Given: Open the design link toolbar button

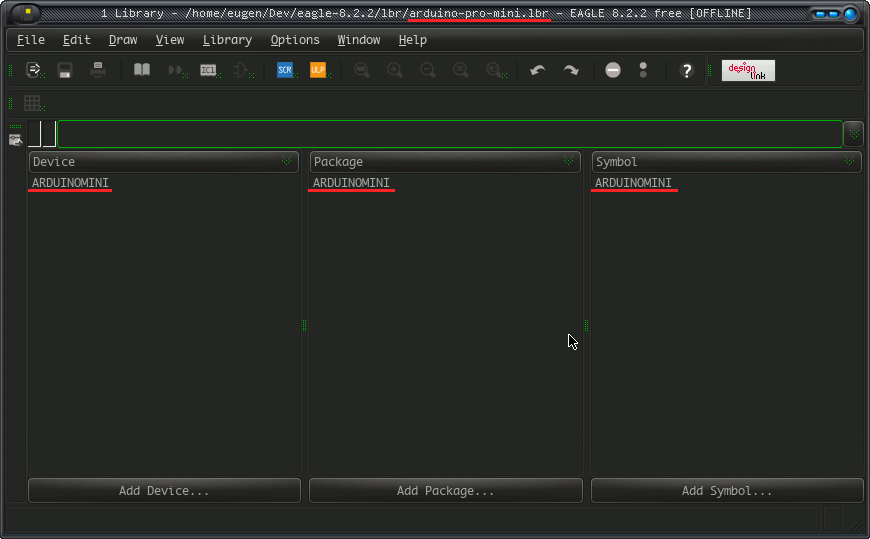Looking at the screenshot, I should coord(748,70).
